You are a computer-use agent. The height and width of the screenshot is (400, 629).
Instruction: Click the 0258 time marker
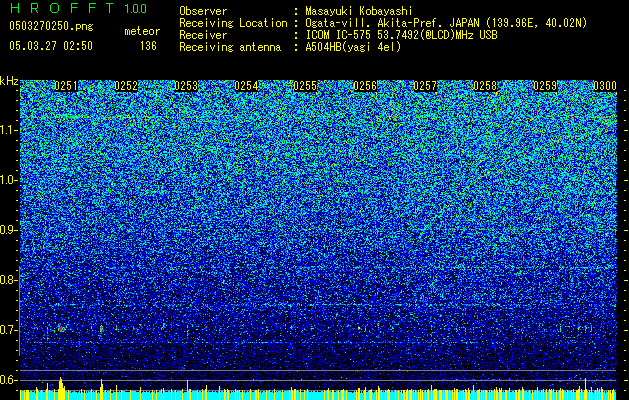click(x=485, y=86)
